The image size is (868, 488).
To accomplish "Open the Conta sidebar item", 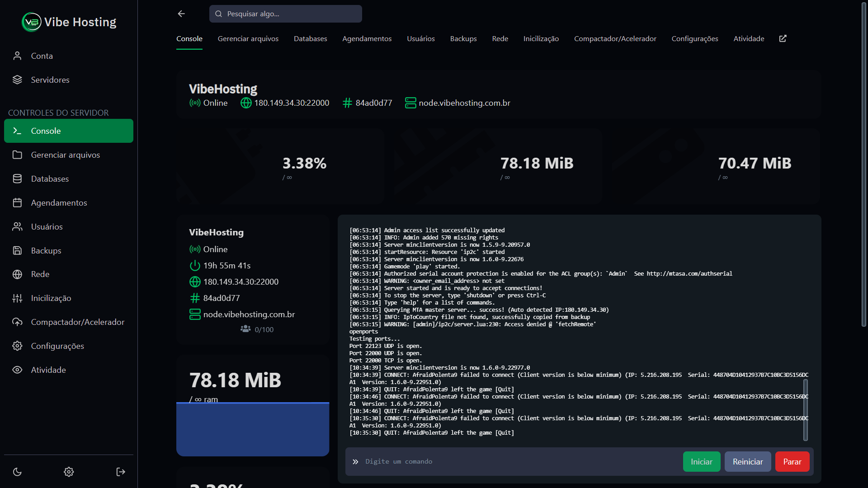I will point(69,56).
